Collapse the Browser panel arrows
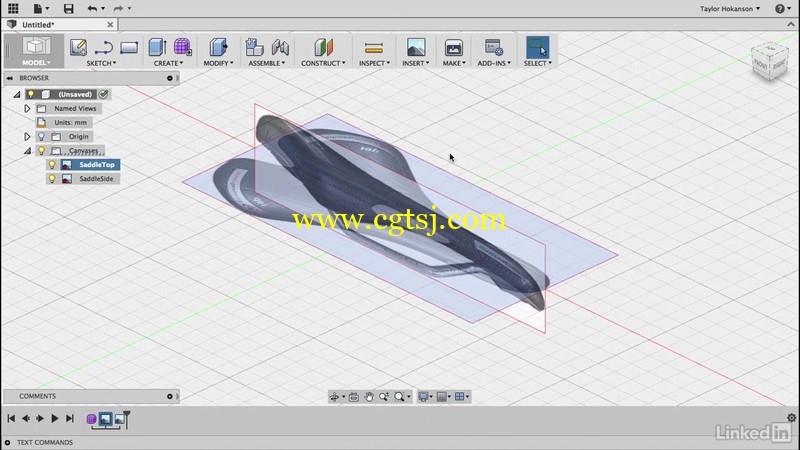800x450 pixels. pos(10,78)
